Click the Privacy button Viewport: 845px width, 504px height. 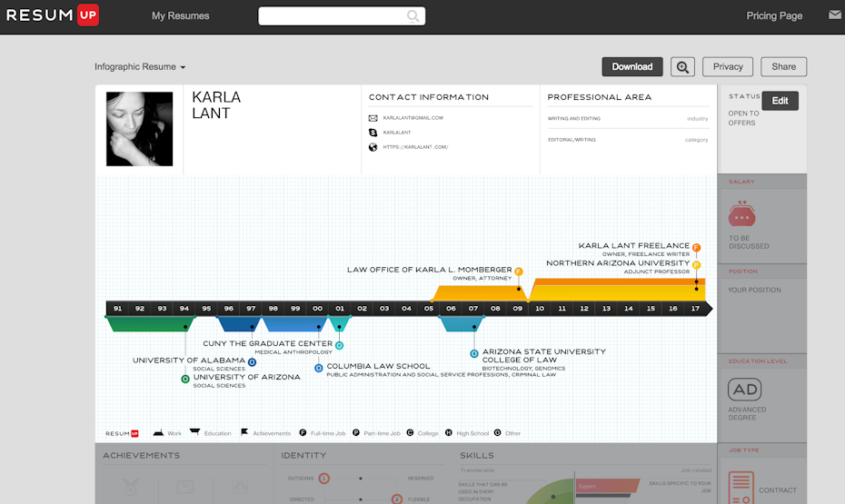pyautogui.click(x=728, y=66)
